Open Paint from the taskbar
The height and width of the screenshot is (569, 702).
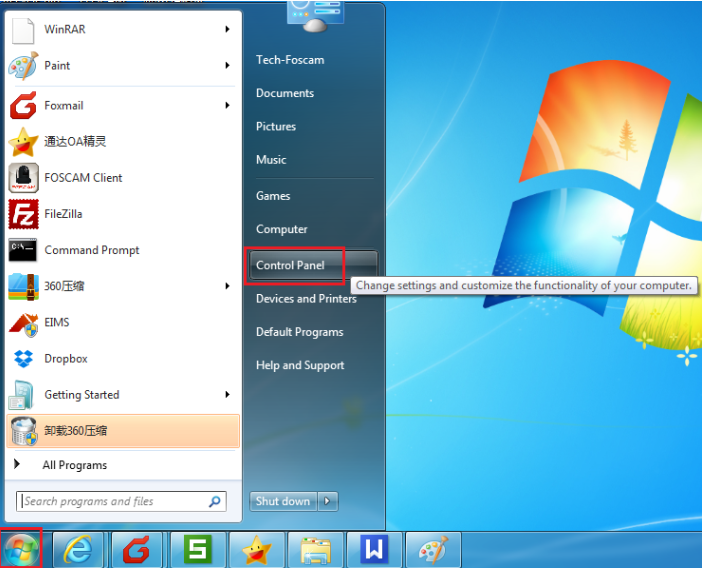coord(433,549)
